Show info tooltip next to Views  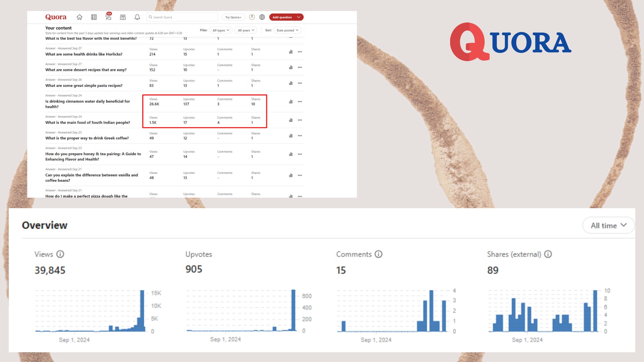coord(60,254)
